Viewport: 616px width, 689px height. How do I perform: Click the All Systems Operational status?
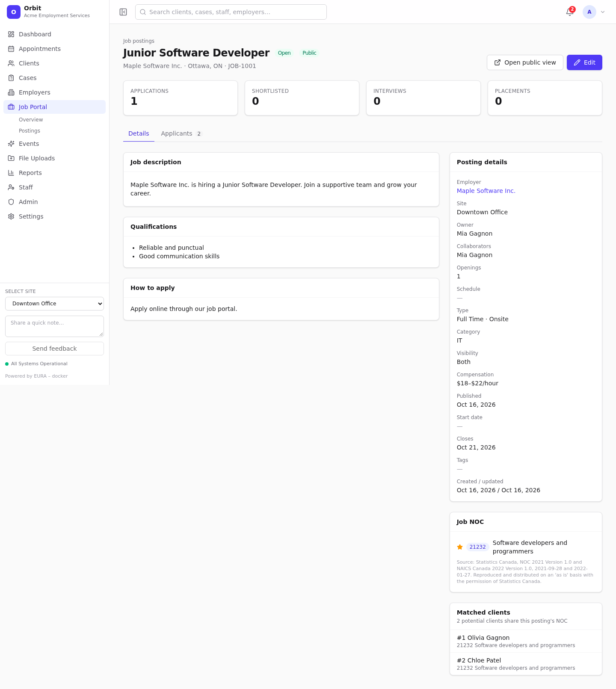click(x=36, y=364)
